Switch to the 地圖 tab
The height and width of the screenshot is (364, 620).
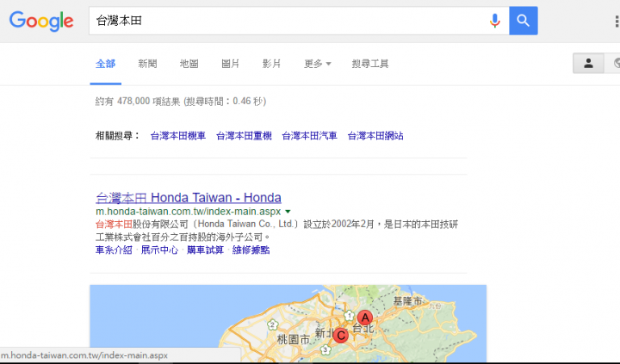point(189,64)
